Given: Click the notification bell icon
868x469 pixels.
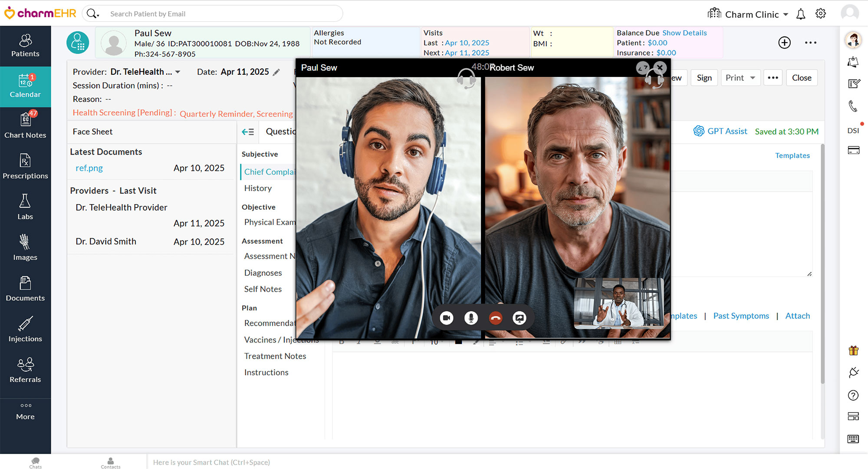Looking at the screenshot, I should pyautogui.click(x=801, y=14).
